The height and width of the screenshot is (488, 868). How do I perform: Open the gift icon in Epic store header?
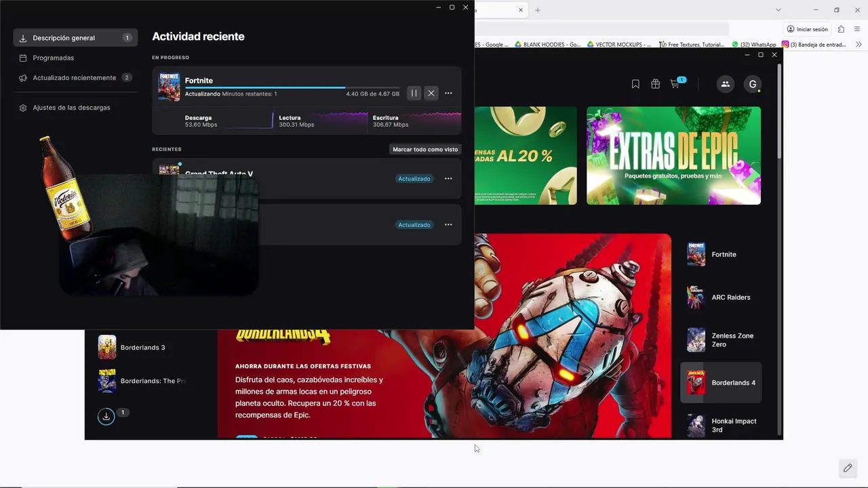655,84
